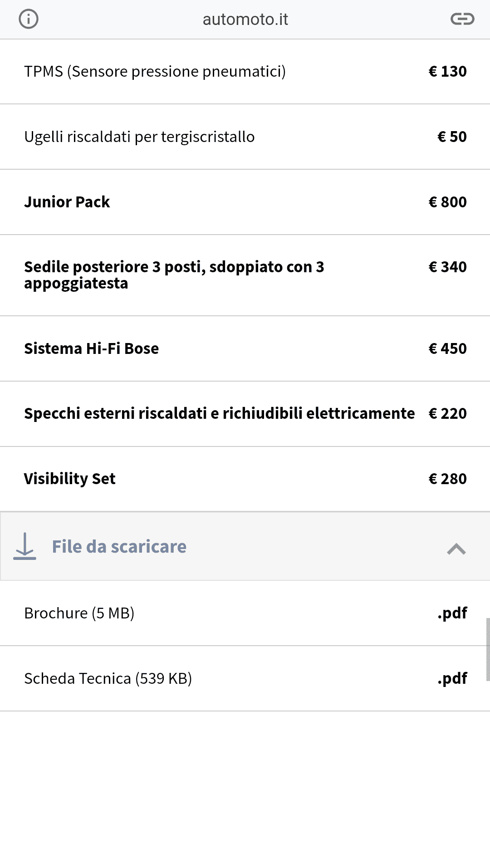Click the automoto.it address text

tap(245, 20)
